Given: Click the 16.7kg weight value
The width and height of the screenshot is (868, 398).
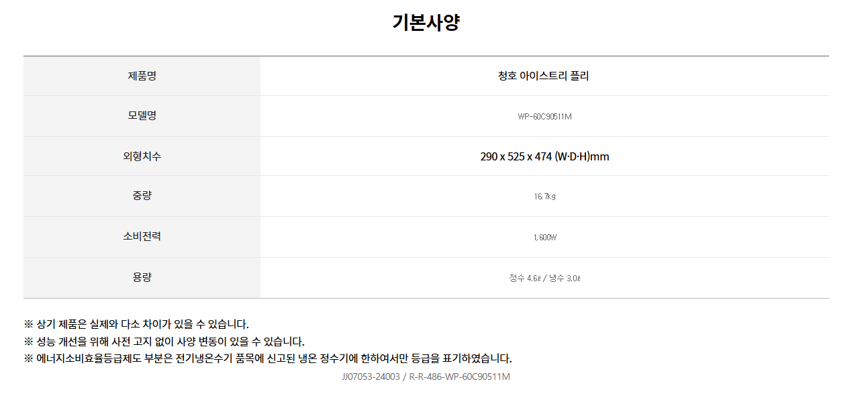Looking at the screenshot, I should tap(544, 197).
